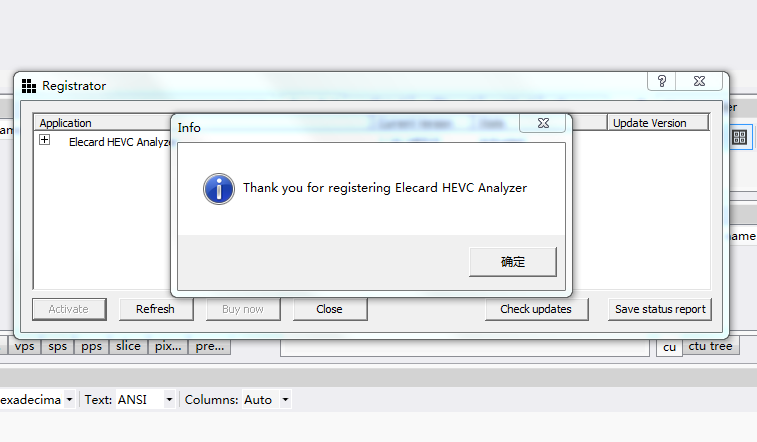The height and width of the screenshot is (442, 757).
Task: Switch to the cu tab
Action: coord(669,347)
